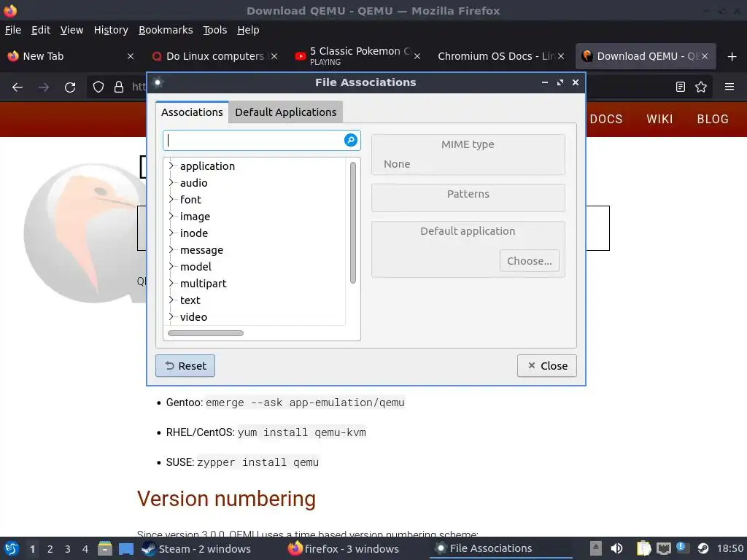The width and height of the screenshot is (747, 560).
Task: Click the search icon in Associations filter field
Action: click(351, 140)
